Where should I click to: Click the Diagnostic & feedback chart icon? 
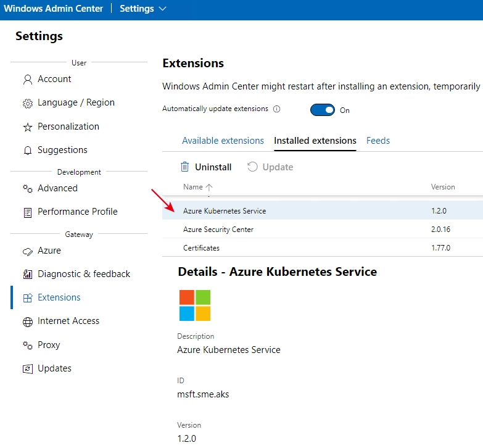tap(28, 274)
